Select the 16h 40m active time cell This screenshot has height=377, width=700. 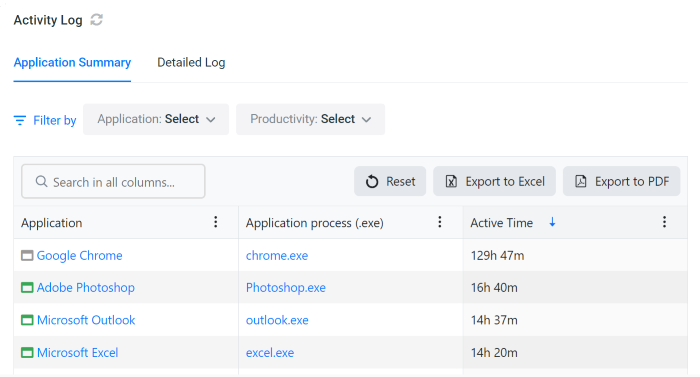tap(575, 288)
